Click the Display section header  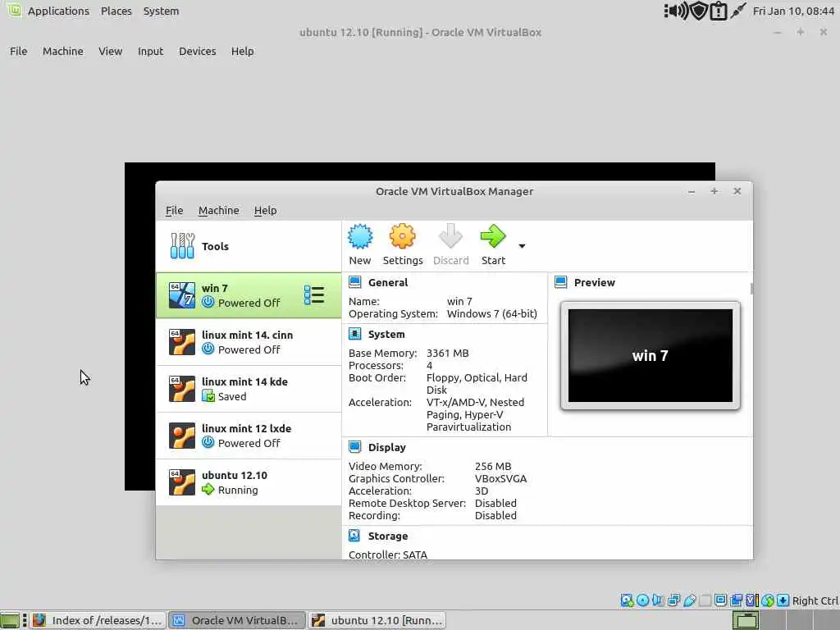[387, 447]
